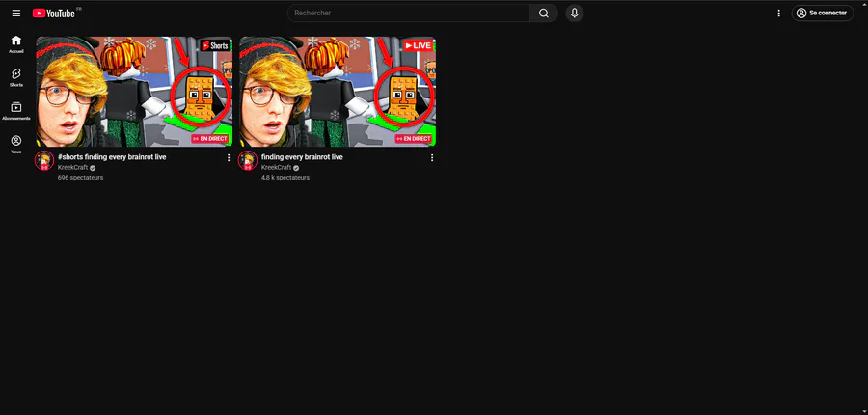Screen dimensions: 868x415
Task: Click the '4,8 k spectateurs' text
Action: (285, 178)
